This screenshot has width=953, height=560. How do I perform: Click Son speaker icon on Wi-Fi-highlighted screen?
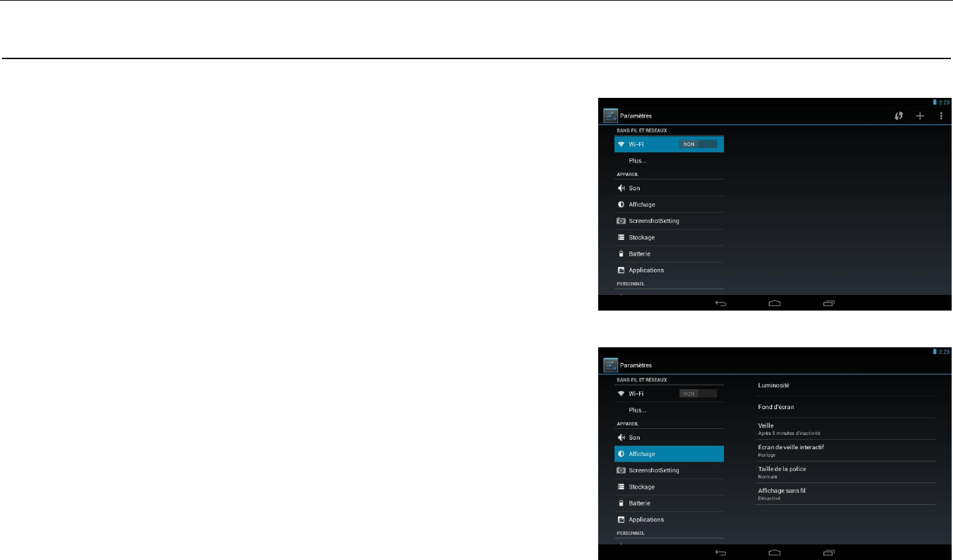[x=621, y=188]
